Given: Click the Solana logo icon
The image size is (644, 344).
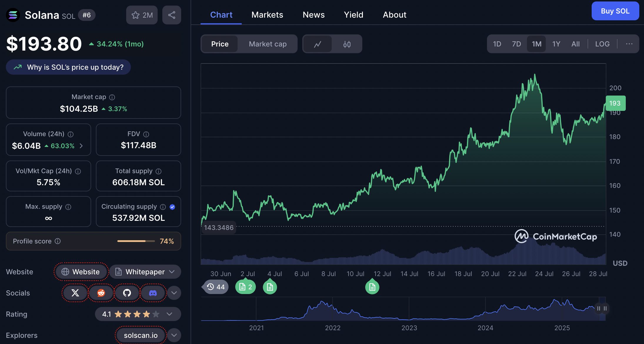Looking at the screenshot, I should 13,15.
